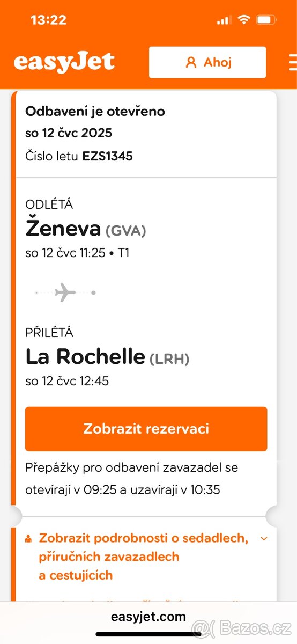Tap the airplane icon between airports
This screenshot has width=297, height=644.
(x=65, y=292)
